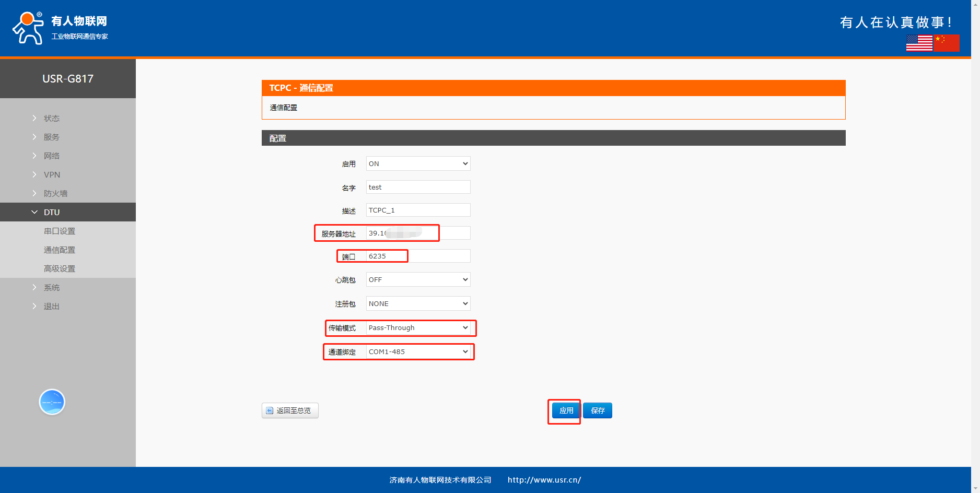
Task: Click the 应用 apply button
Action: coord(566,410)
